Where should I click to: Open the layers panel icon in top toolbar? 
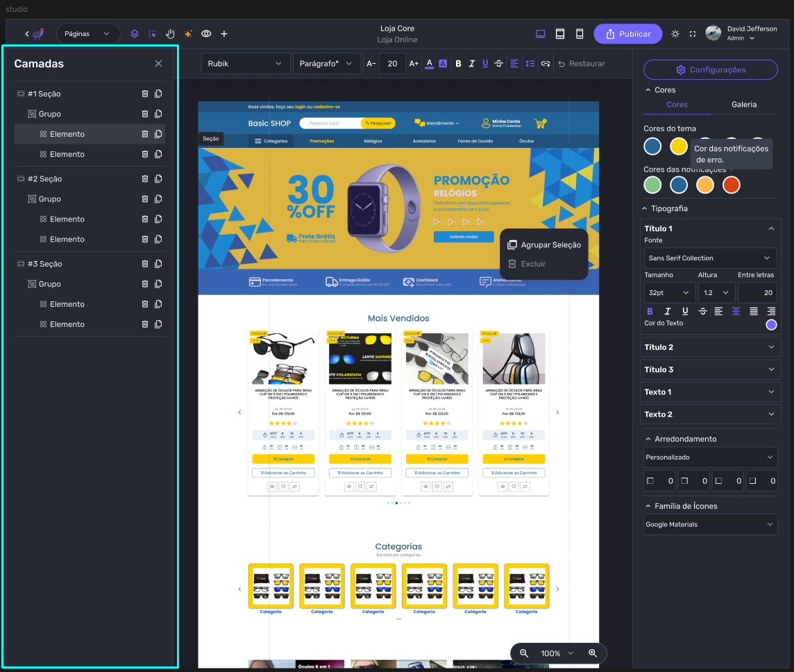click(135, 33)
